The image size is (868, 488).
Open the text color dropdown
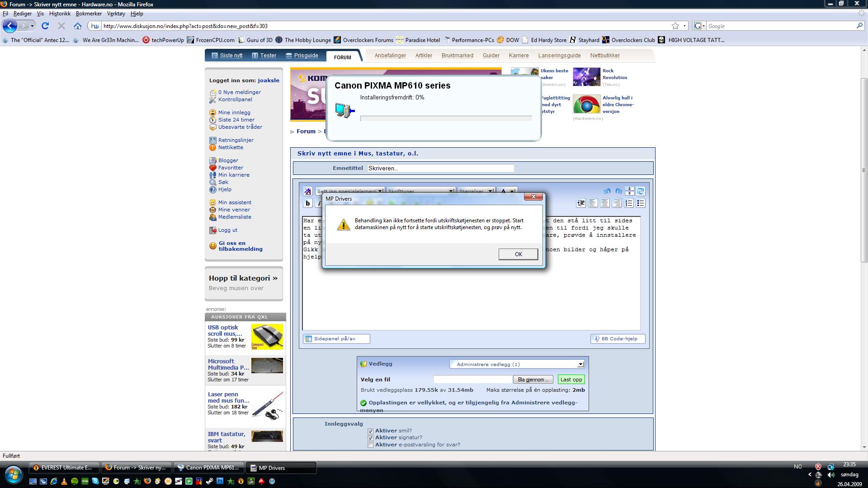pos(507,191)
